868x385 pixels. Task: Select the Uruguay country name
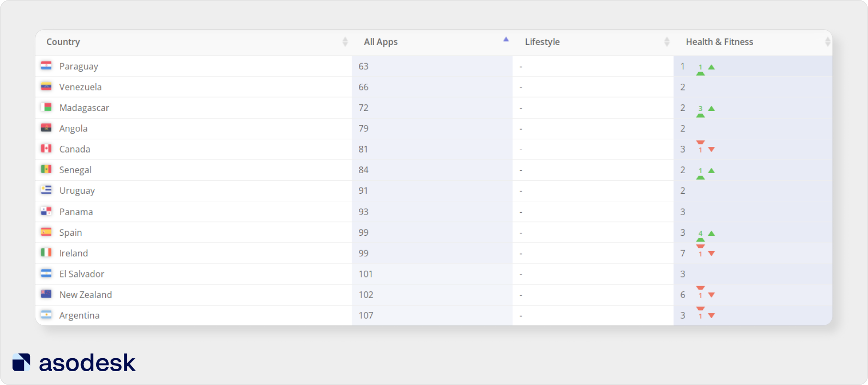pos(77,191)
